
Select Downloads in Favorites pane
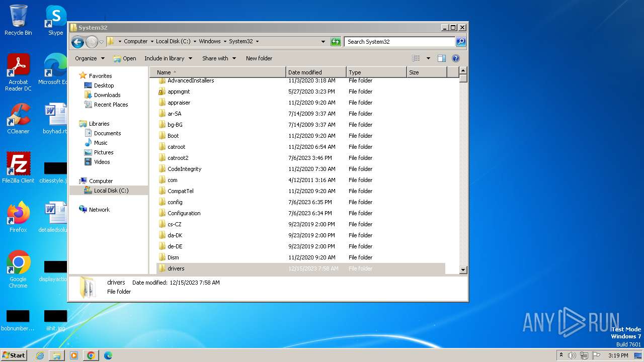107,95
